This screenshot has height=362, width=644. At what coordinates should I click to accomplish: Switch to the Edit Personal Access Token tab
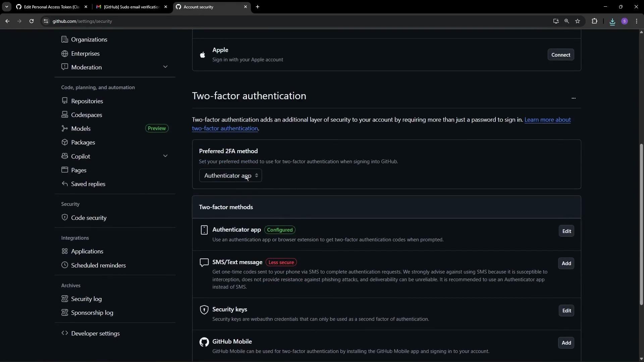pos(52,7)
